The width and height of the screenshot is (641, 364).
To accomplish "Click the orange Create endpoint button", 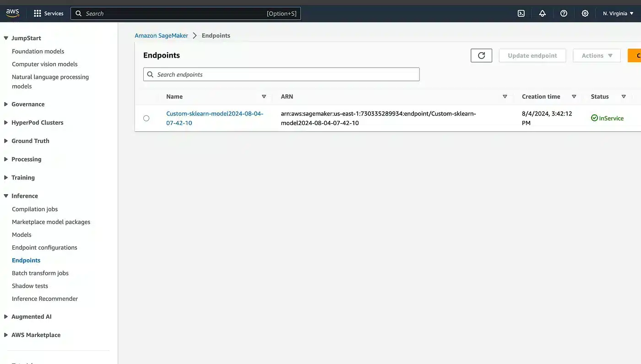I will coord(635,55).
